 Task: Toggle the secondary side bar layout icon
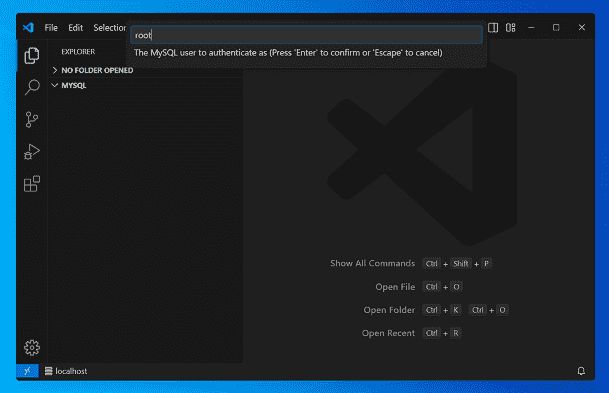[x=493, y=28]
